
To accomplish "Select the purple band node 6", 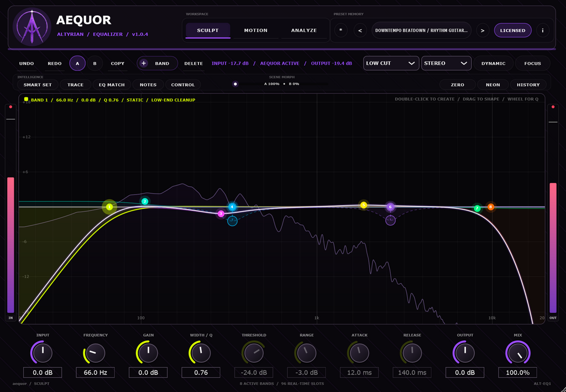I will coord(390,207).
